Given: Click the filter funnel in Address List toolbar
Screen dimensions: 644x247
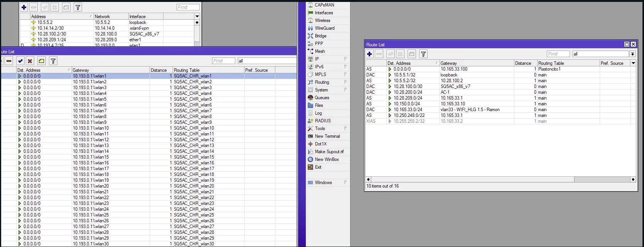Looking at the screenshot, I should (78, 7).
